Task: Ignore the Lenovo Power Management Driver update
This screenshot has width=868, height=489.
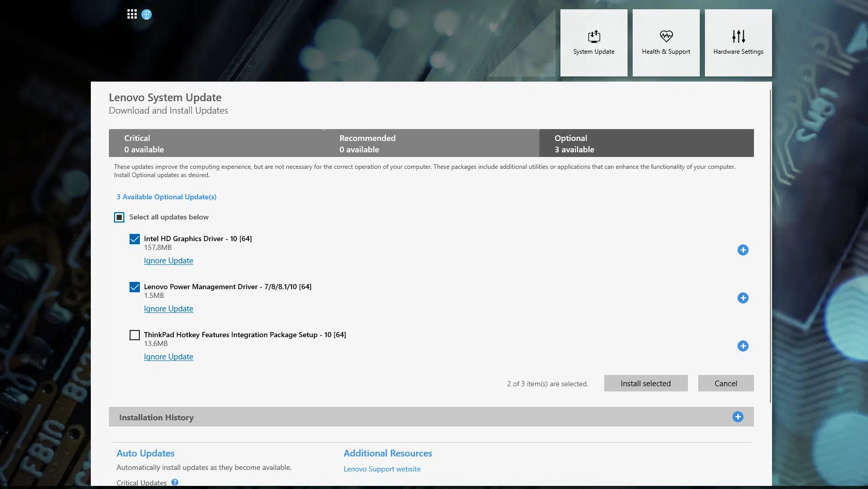Action: (x=169, y=309)
